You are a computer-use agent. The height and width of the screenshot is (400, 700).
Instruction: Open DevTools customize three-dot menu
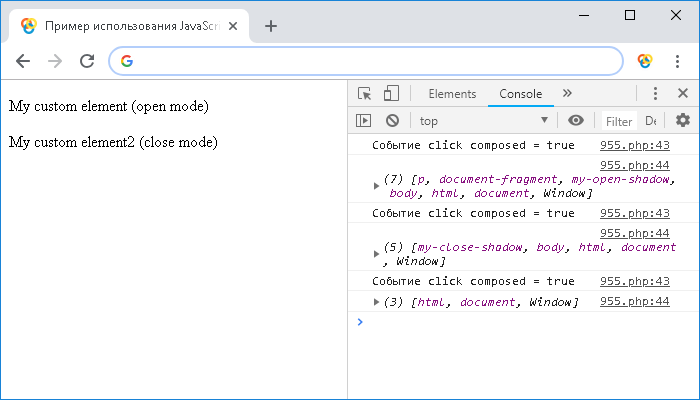pyautogui.click(x=655, y=93)
